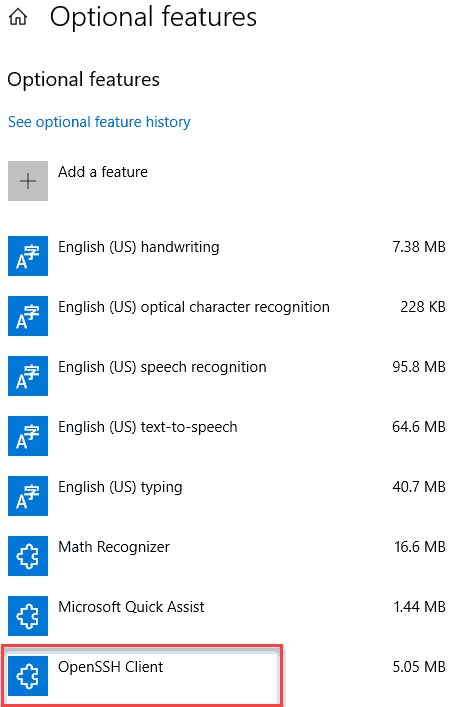Image resolution: width=470 pixels, height=707 pixels.
Task: Select English (US) optical character recognition entry
Action: pos(194,307)
